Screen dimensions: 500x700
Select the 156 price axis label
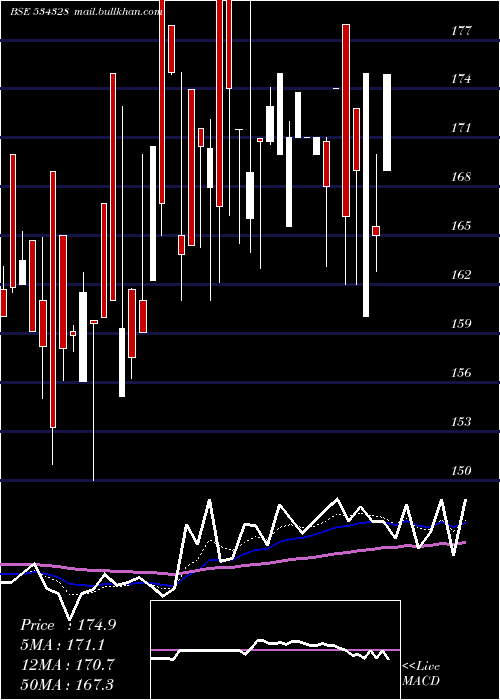(x=461, y=372)
